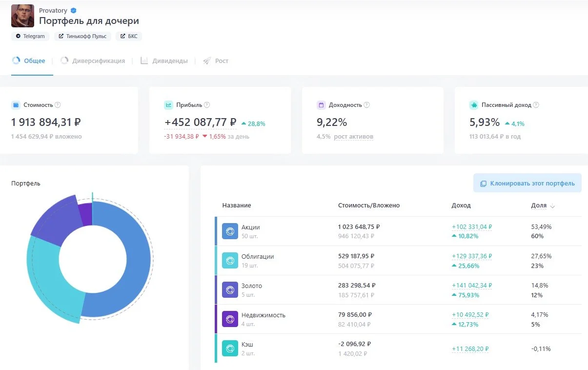Image resolution: width=588 pixels, height=370 pixels.
Task: Click the help icon next to Стоимость
Action: click(58, 105)
